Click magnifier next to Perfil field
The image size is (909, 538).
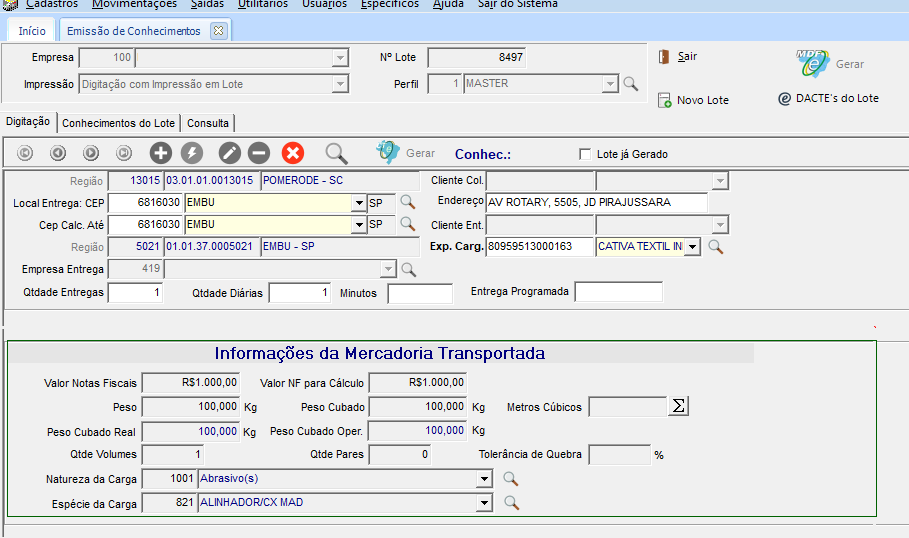click(x=631, y=84)
